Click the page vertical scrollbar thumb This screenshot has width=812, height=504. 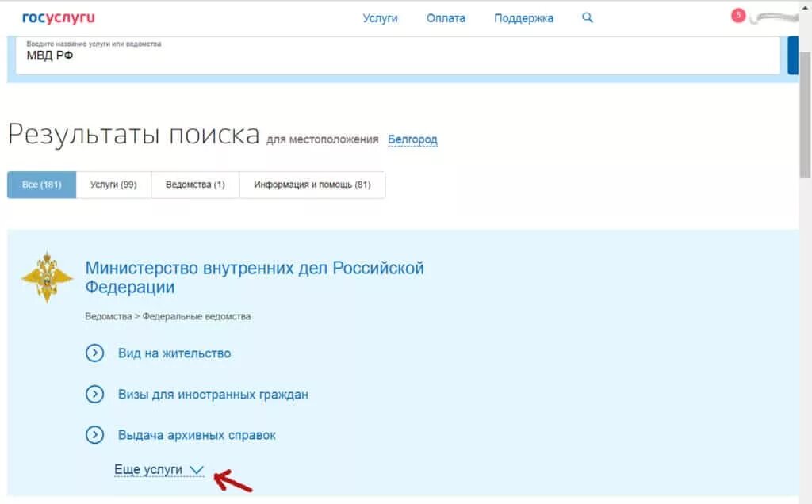pyautogui.click(x=806, y=114)
